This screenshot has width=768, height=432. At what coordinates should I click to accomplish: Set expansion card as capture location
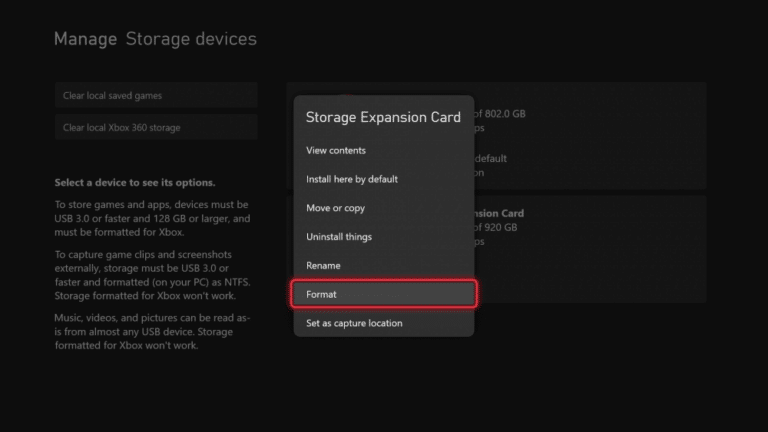384,323
